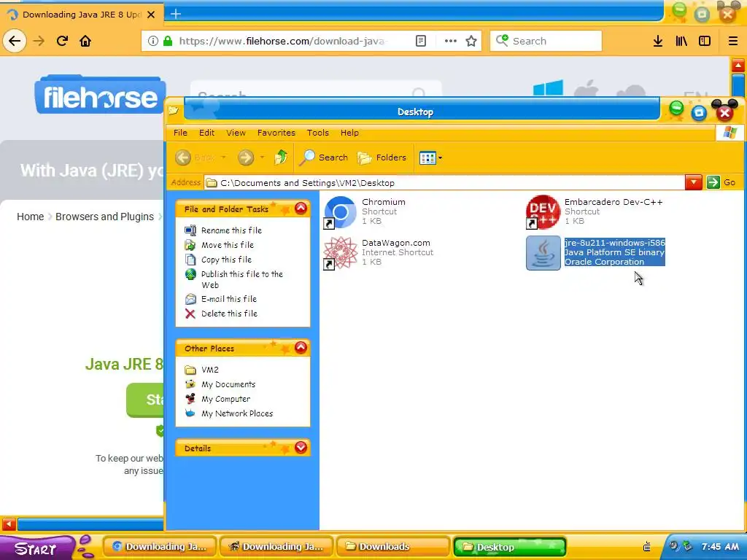The height and width of the screenshot is (560, 747).
Task: Click the taskbar clock 7:45 AM
Action: pos(720,547)
